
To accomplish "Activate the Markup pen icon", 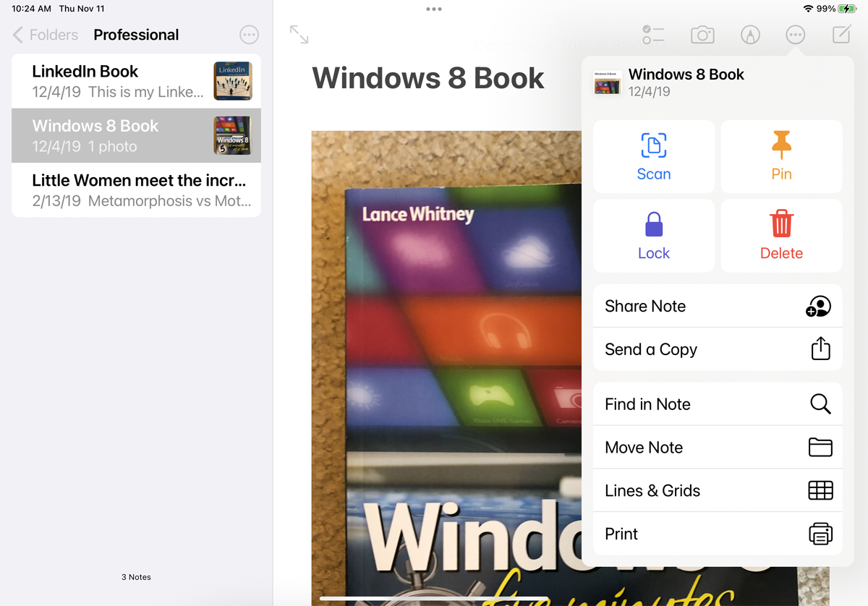I will 750,35.
